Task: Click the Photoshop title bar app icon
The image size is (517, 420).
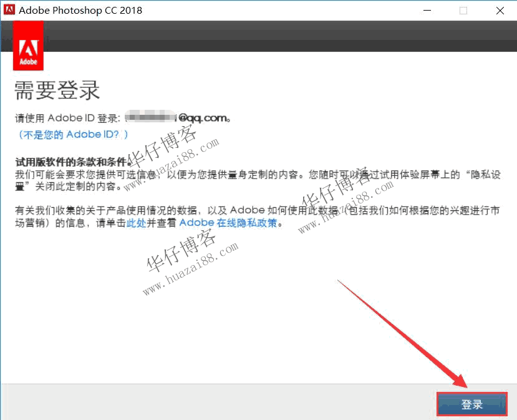Action: pos(9,10)
